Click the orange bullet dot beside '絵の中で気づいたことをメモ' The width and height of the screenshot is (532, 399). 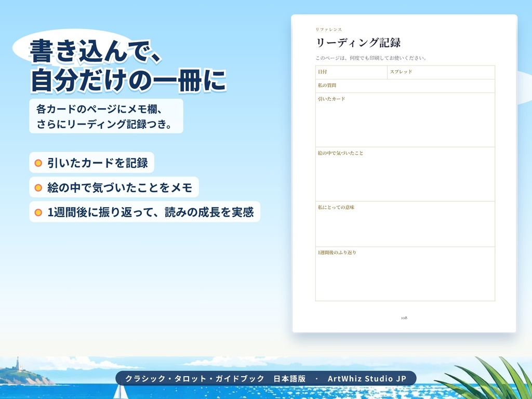pyautogui.click(x=38, y=188)
